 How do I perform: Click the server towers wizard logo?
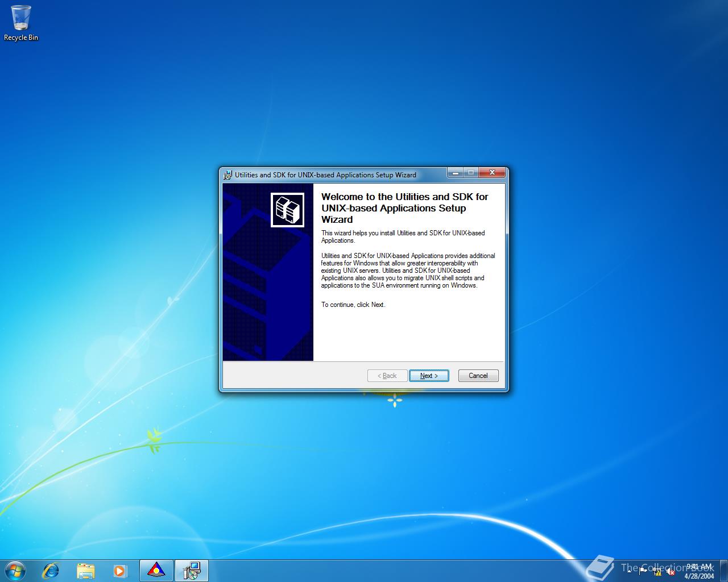[x=287, y=210]
